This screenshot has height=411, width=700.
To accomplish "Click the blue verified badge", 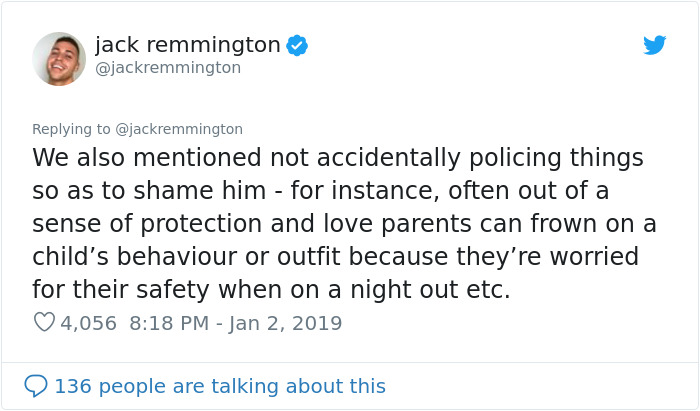I will point(297,45).
